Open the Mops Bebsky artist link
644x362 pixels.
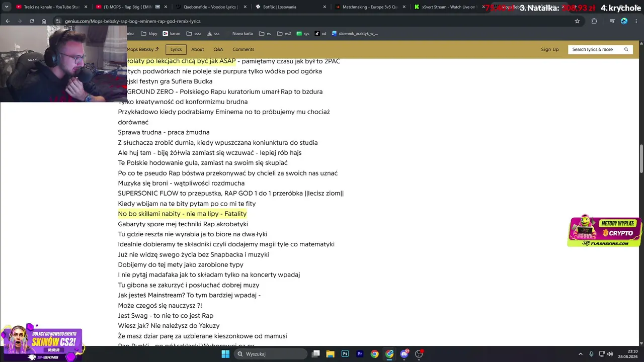pos(142,49)
